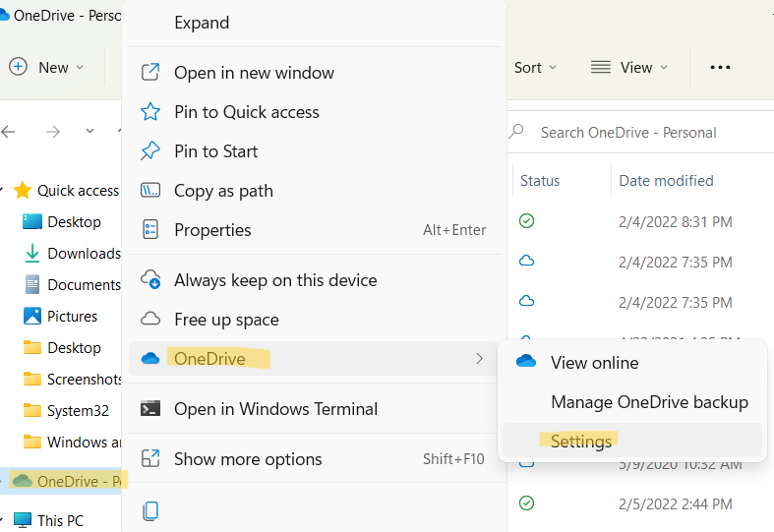Click the synced checkmark for 2/5/2022 row

[527, 502]
